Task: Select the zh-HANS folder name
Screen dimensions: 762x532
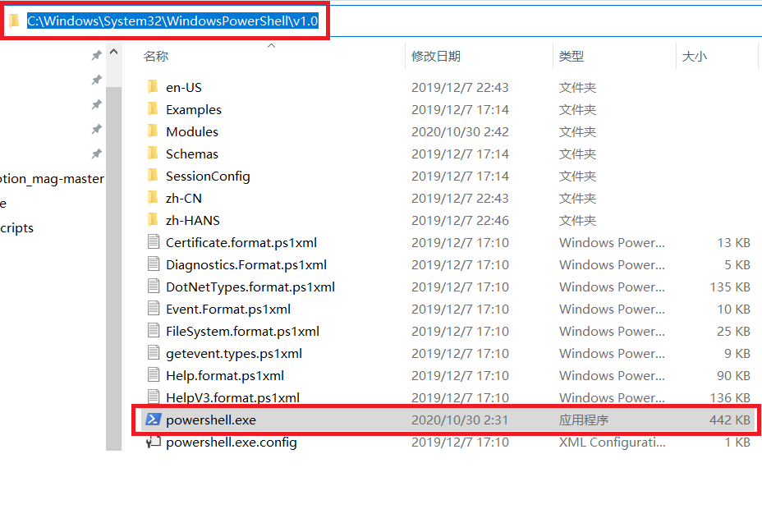Action: (x=193, y=221)
